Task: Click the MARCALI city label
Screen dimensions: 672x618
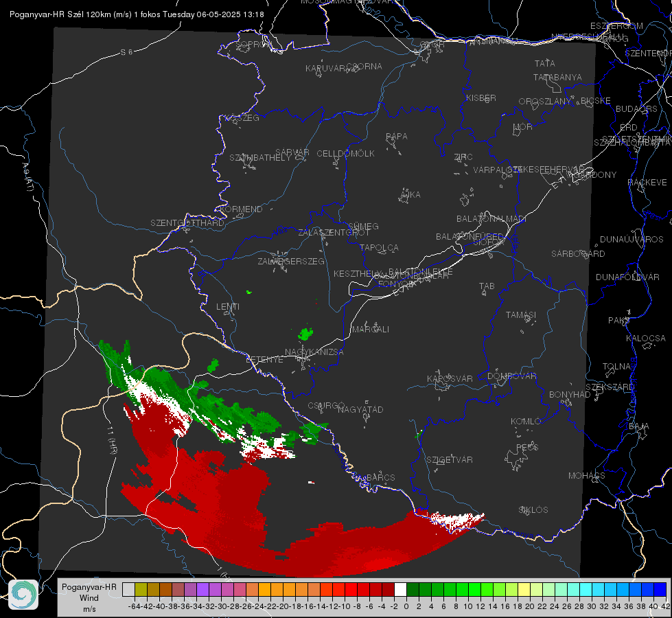Action: (x=371, y=330)
